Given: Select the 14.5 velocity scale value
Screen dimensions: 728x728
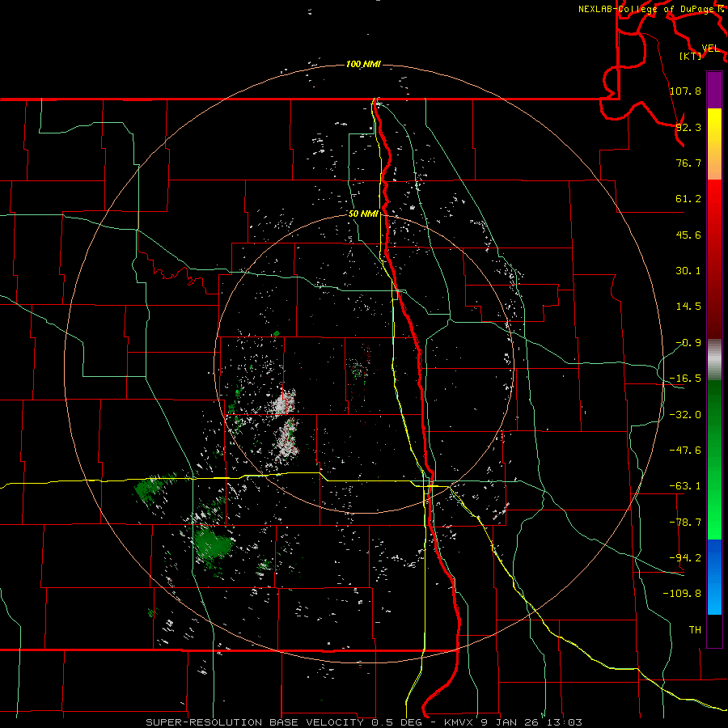Looking at the screenshot, I should tap(688, 307).
